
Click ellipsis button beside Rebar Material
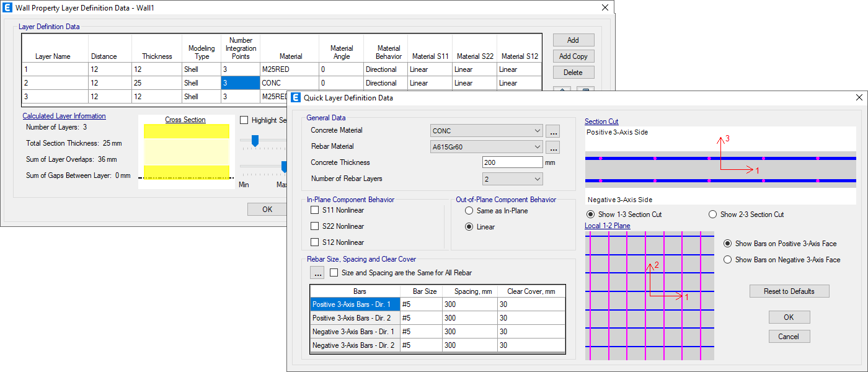click(552, 147)
